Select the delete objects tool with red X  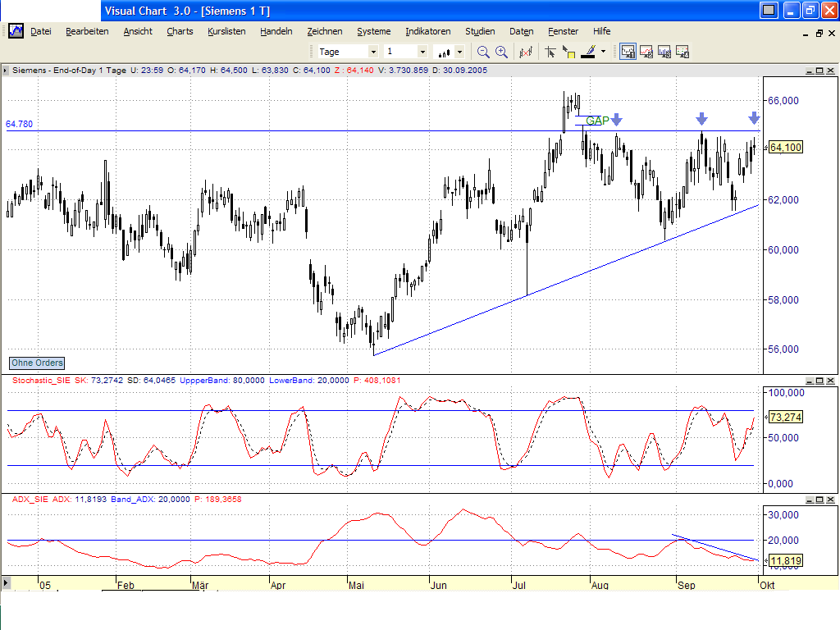pos(524,51)
